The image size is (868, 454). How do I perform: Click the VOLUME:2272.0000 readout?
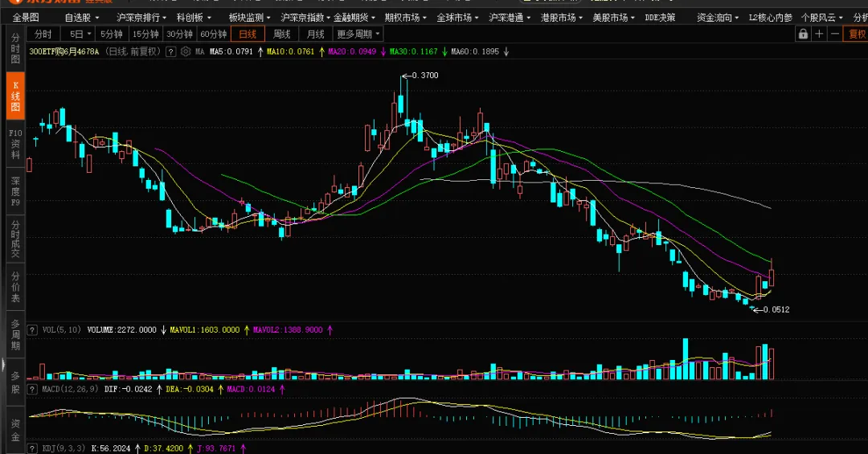pos(122,330)
